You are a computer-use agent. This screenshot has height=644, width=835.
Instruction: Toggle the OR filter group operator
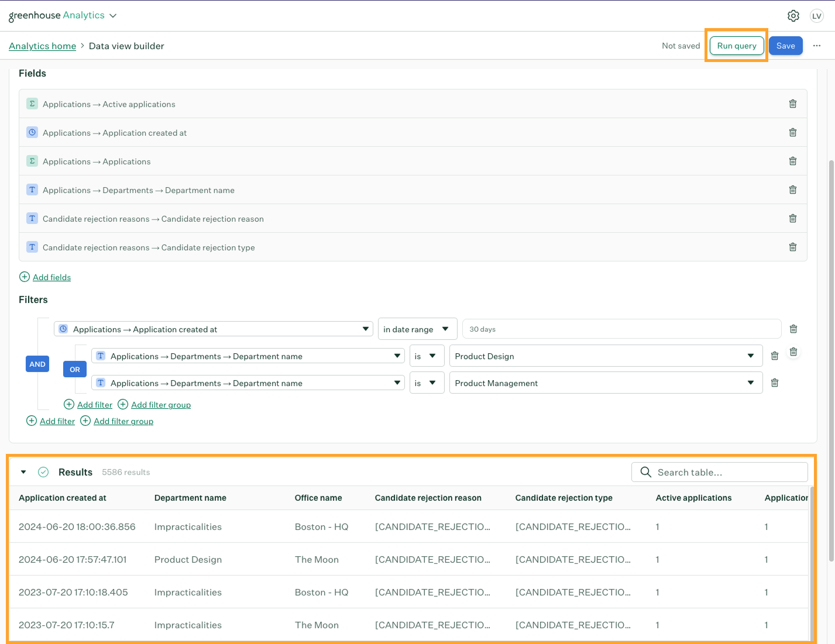click(x=75, y=369)
